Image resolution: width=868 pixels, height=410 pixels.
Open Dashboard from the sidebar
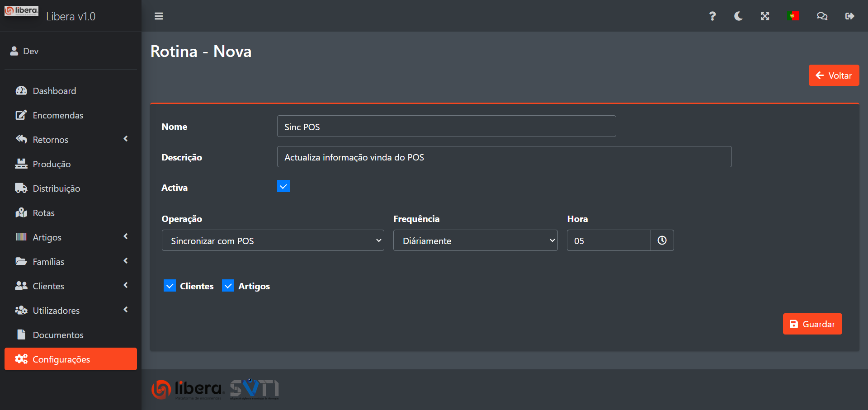tap(54, 91)
